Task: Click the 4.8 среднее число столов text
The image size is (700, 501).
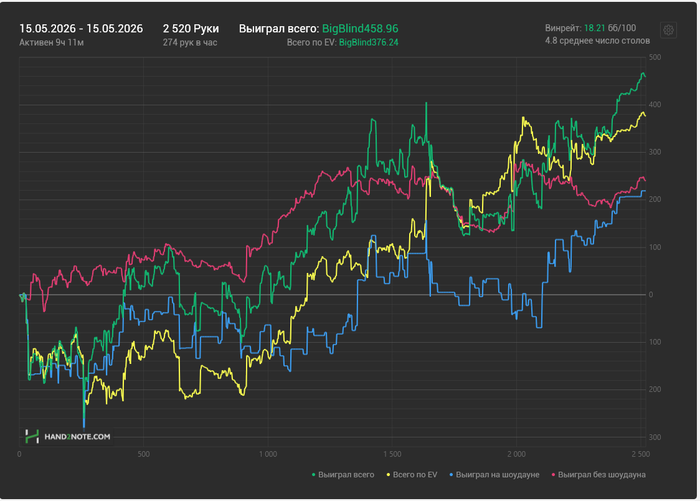Action: (597, 41)
